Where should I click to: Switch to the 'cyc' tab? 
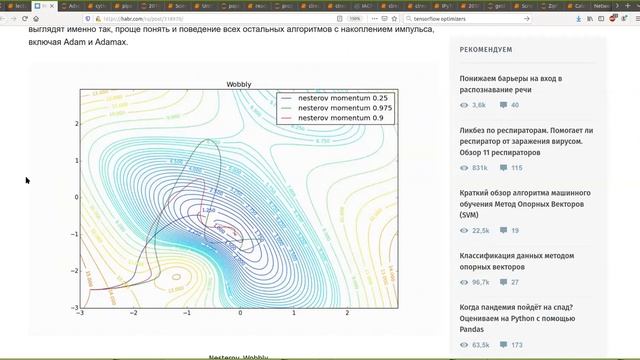[x=97, y=6]
